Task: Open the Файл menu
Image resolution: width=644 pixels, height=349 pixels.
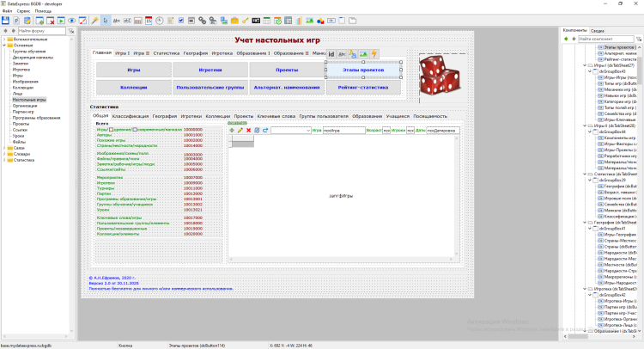Action: click(x=8, y=11)
